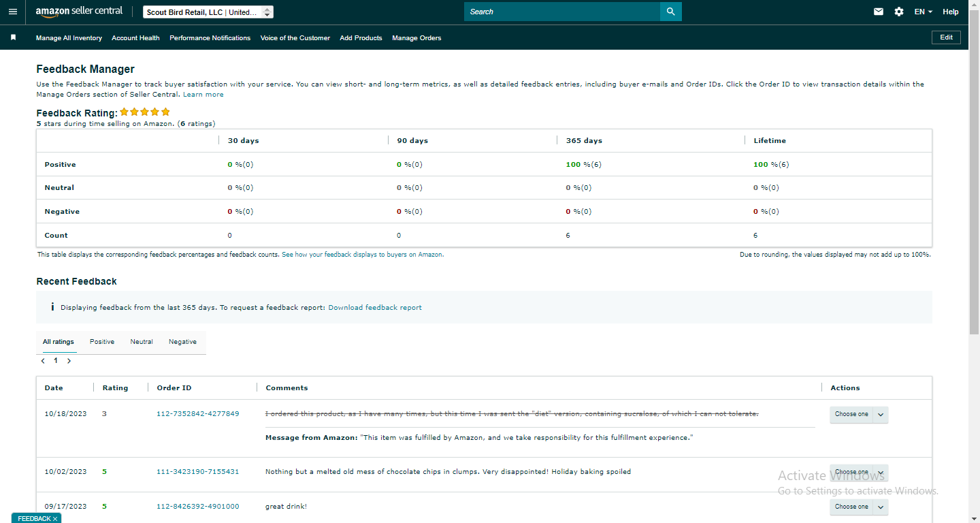Open the Scout Bird Retail account switcher

click(208, 12)
